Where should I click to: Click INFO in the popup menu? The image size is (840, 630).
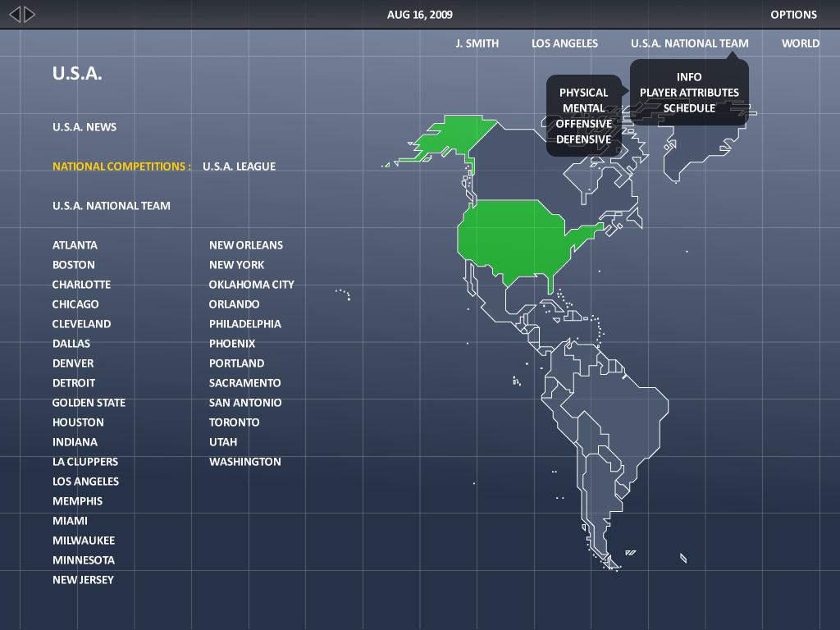[x=688, y=76]
